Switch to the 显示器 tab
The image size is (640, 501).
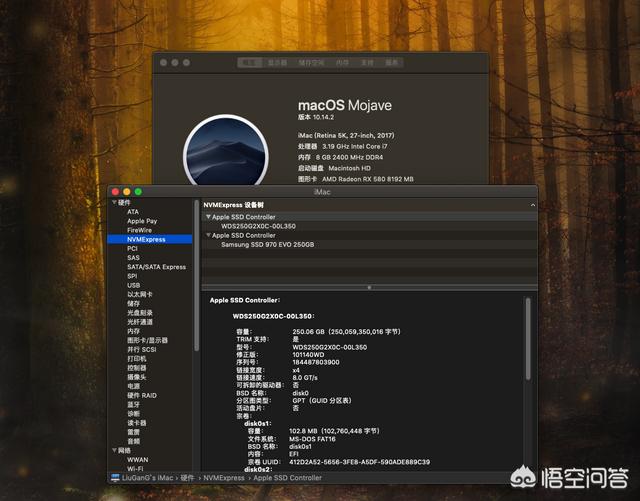coord(277,63)
